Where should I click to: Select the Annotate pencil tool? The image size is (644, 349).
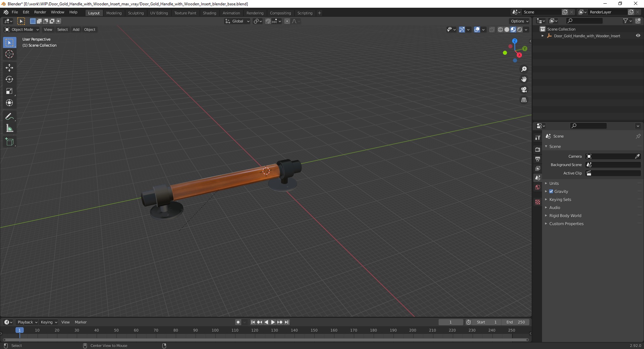click(9, 117)
